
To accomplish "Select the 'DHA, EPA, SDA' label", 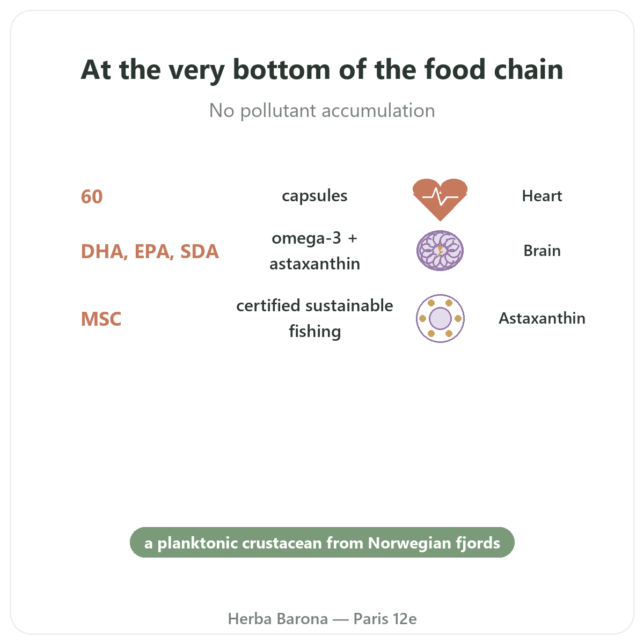I will click(x=150, y=252).
